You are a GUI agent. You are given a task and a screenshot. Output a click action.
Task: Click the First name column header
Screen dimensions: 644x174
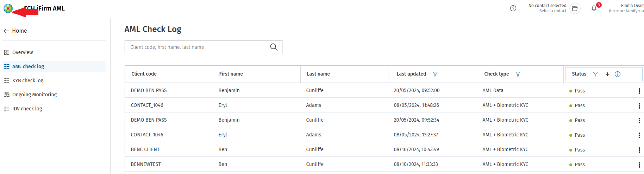click(231, 74)
